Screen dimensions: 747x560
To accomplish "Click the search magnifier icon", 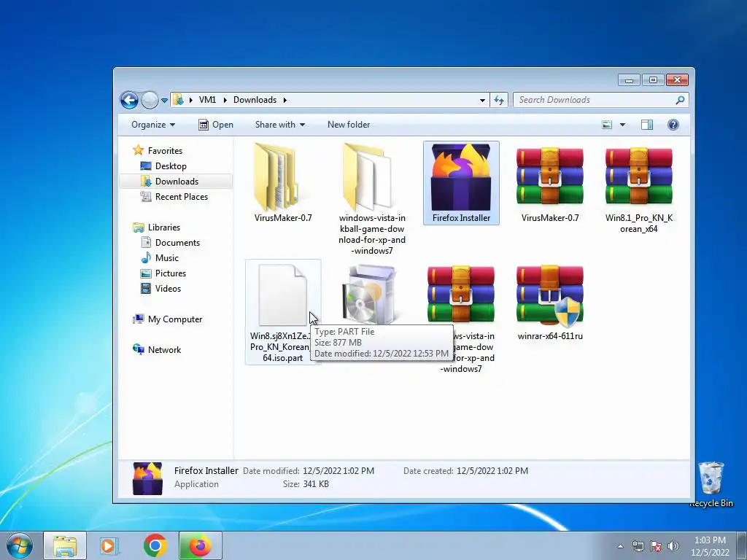I will point(681,100).
